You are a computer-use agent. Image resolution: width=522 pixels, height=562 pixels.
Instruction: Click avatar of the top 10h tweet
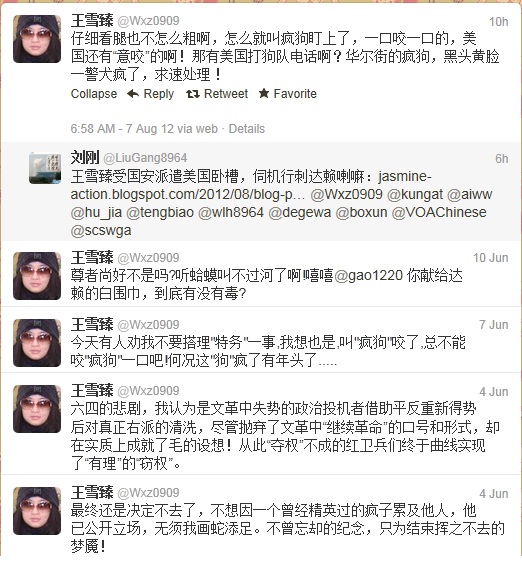pos(37,39)
